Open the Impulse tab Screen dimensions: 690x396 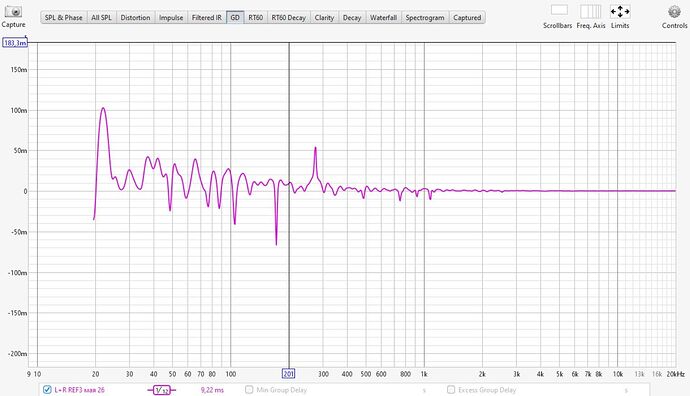coord(171,18)
